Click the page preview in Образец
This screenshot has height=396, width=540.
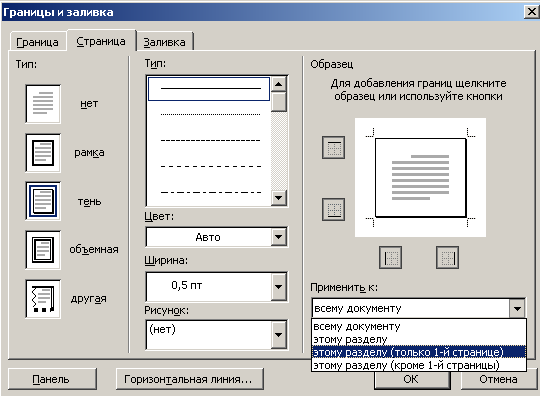click(420, 178)
